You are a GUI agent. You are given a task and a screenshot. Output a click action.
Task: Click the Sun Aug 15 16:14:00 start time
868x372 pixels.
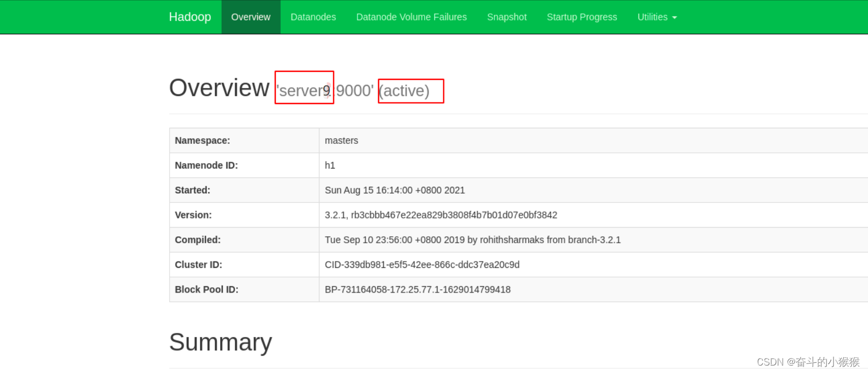(x=395, y=190)
